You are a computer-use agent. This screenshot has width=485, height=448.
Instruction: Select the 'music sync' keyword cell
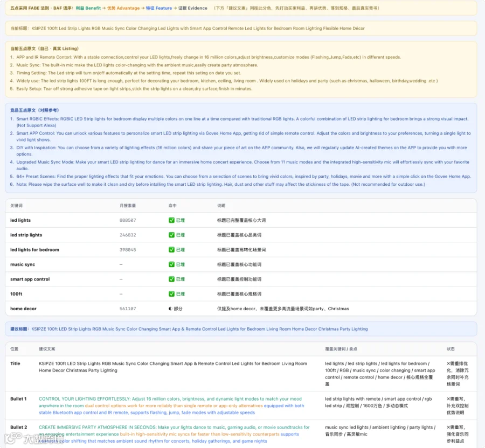pyautogui.click(x=23, y=264)
